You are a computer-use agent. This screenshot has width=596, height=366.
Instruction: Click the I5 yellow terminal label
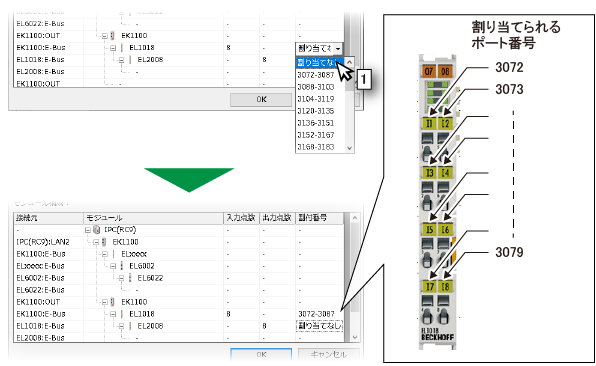coord(429,229)
